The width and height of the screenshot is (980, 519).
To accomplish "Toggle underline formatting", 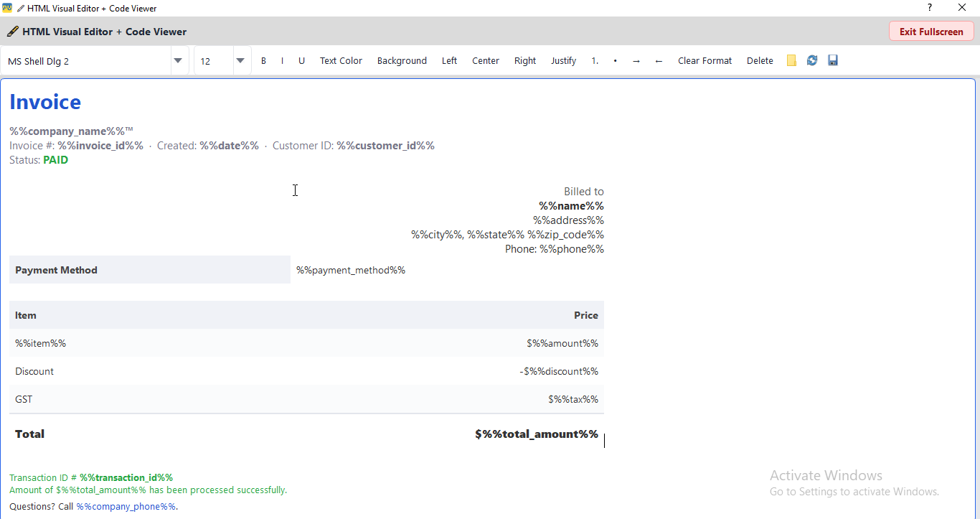I will click(x=301, y=60).
